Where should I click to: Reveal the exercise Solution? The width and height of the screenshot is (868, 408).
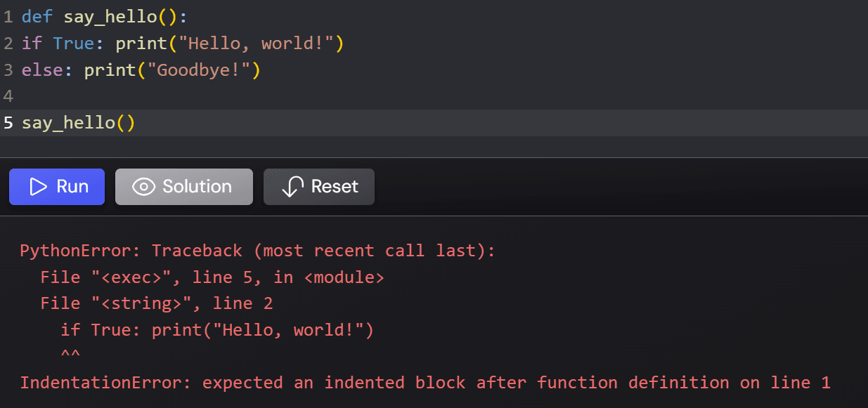point(183,186)
